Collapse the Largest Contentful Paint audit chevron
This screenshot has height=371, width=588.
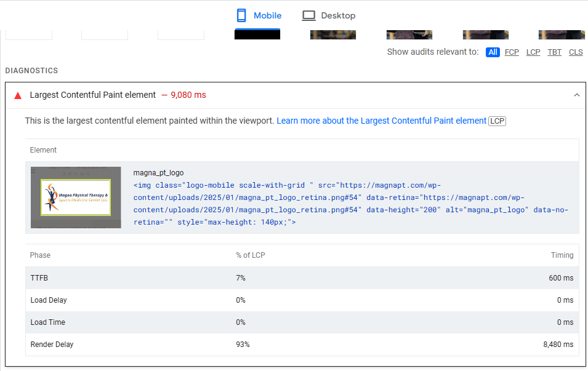click(576, 95)
